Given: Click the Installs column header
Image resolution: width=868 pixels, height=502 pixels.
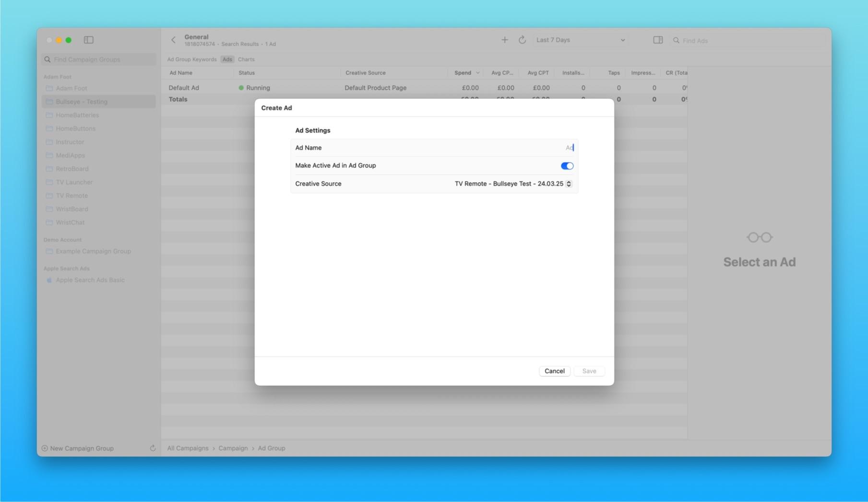Looking at the screenshot, I should tap(573, 73).
